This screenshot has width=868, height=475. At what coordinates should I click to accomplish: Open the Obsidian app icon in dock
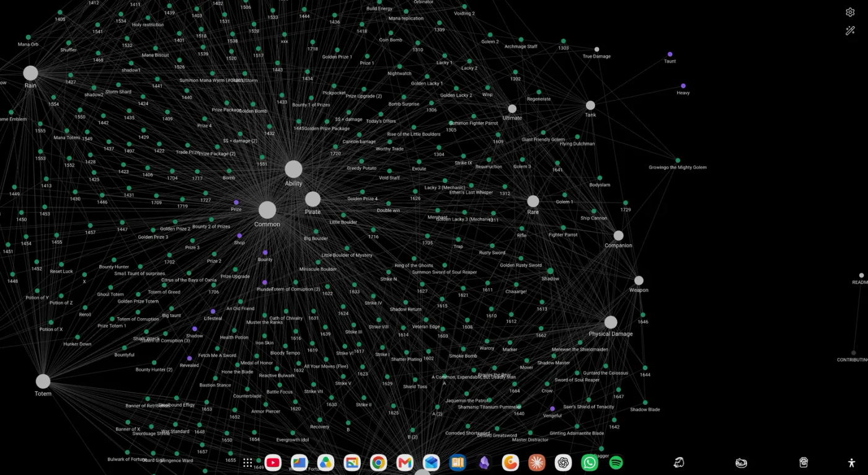484,463
